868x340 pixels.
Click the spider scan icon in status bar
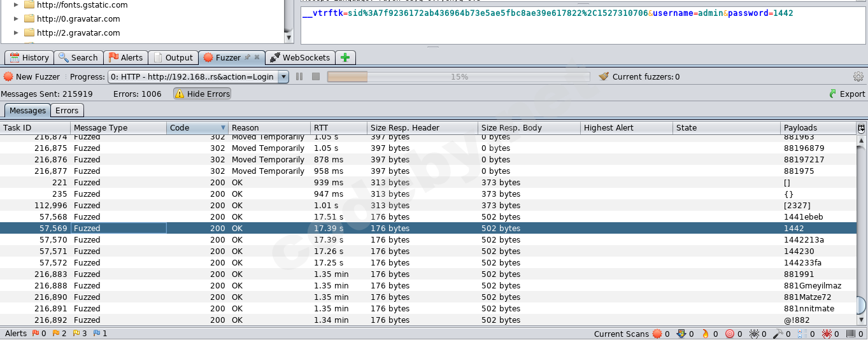pyautogui.click(x=753, y=334)
